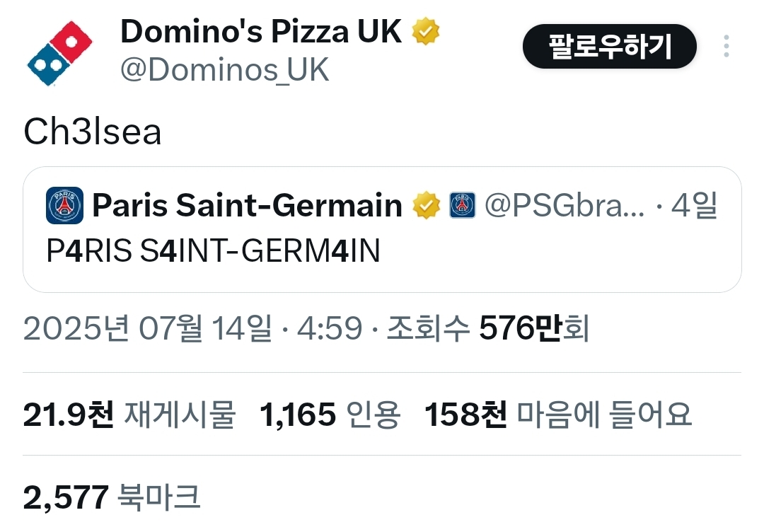Click the Paris Saint-Germain account name
The width and height of the screenshot is (764, 532).
(x=247, y=205)
